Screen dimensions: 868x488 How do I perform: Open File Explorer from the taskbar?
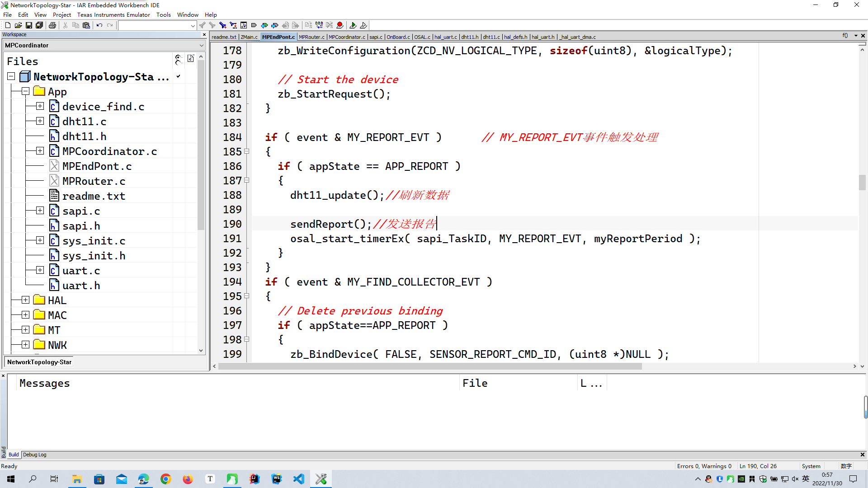point(77,479)
